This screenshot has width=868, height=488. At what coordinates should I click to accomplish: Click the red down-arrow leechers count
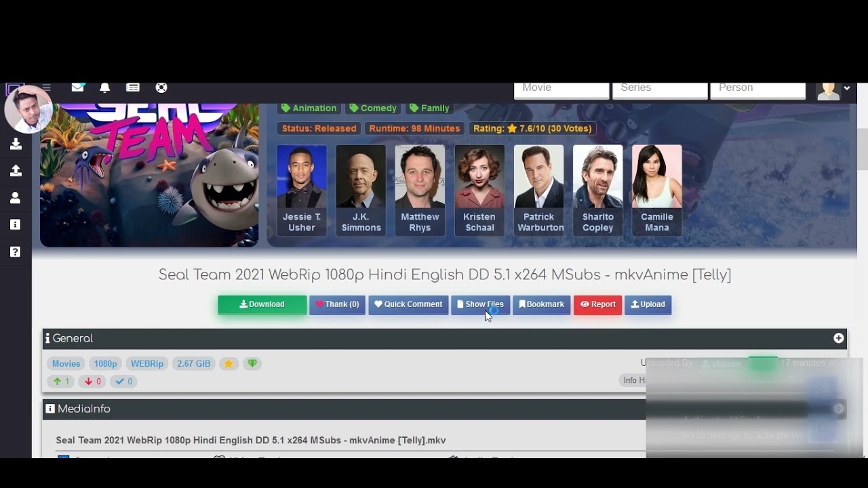[92, 381]
